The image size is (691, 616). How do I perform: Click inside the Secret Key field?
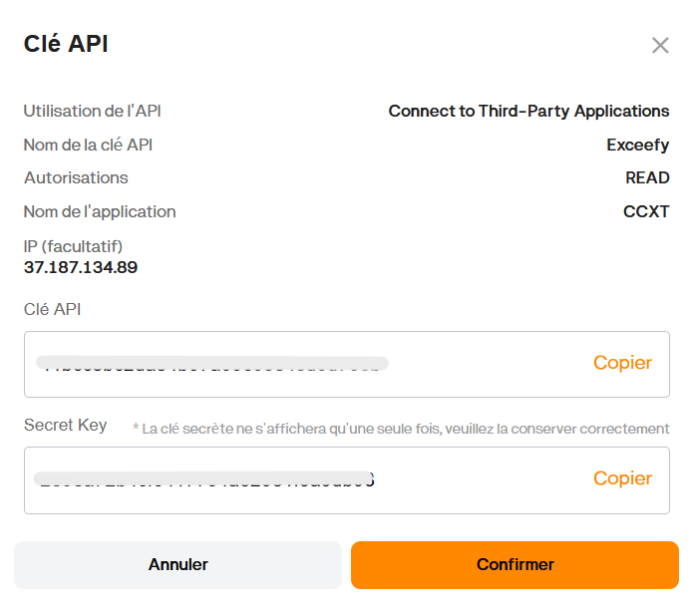pos(299,479)
